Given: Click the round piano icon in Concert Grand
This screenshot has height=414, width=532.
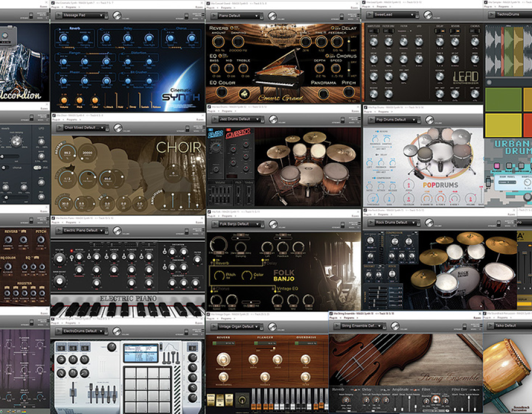Looking at the screenshot, I should tap(244, 94).
